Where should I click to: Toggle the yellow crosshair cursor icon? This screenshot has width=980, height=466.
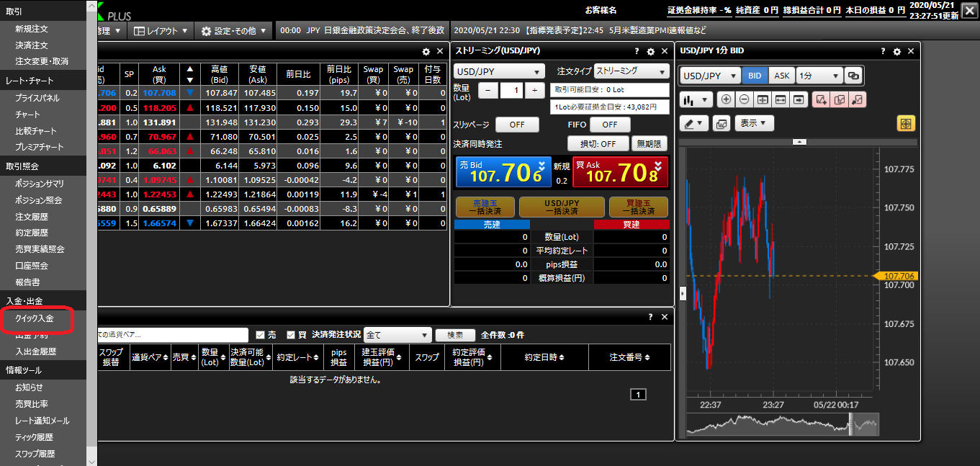906,123
